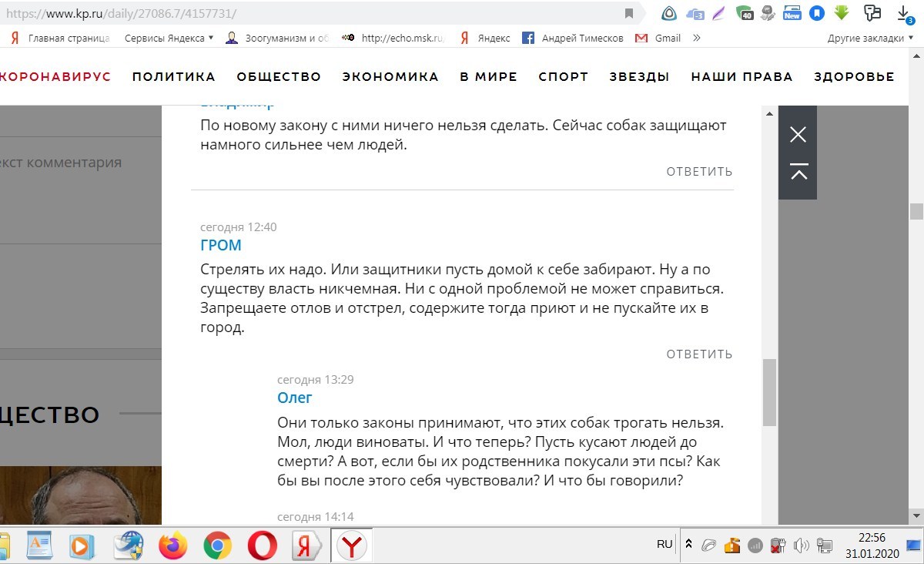
Task: Open browser downloads with 3 badge
Action: click(x=906, y=13)
